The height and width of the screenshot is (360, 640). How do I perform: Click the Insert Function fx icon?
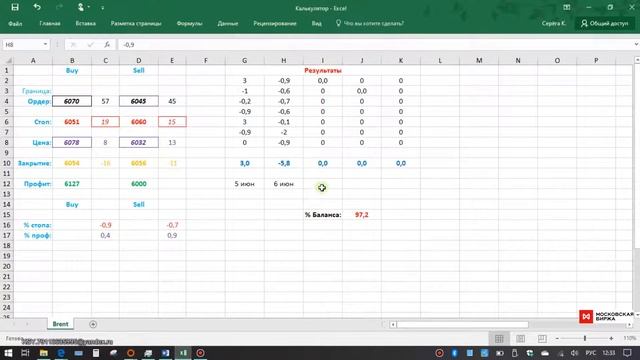[x=107, y=44]
